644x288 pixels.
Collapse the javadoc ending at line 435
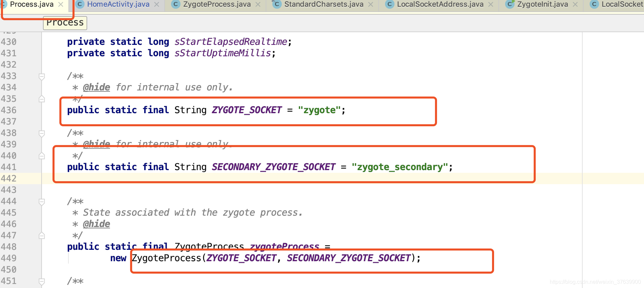click(42, 99)
